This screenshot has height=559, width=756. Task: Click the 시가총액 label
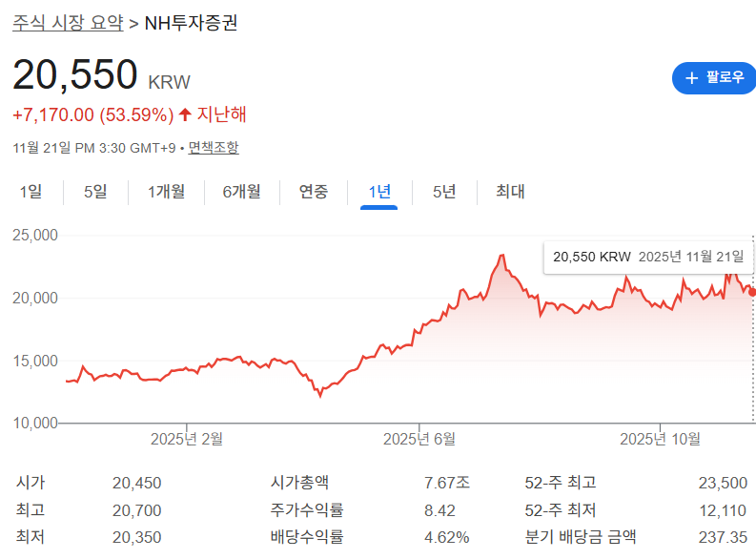(299, 483)
